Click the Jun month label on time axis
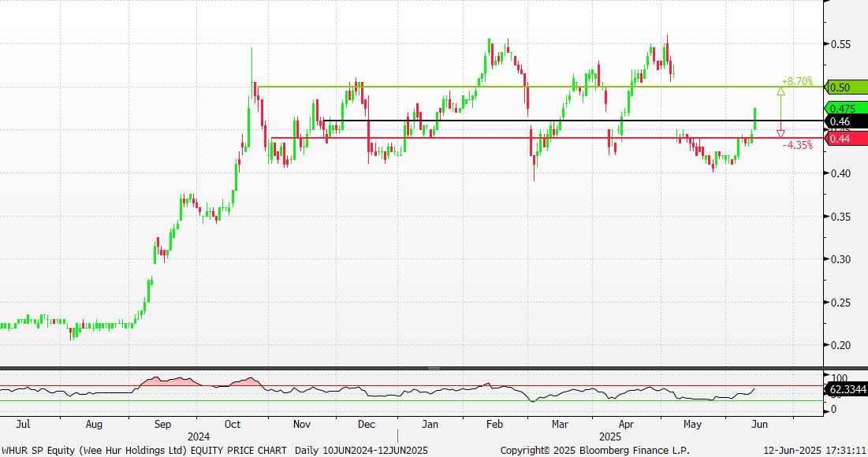The height and width of the screenshot is (457, 868). (x=759, y=425)
